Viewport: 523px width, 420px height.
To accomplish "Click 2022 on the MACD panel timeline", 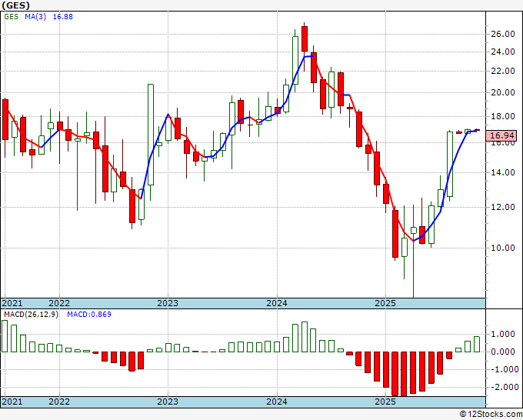I will point(59,402).
